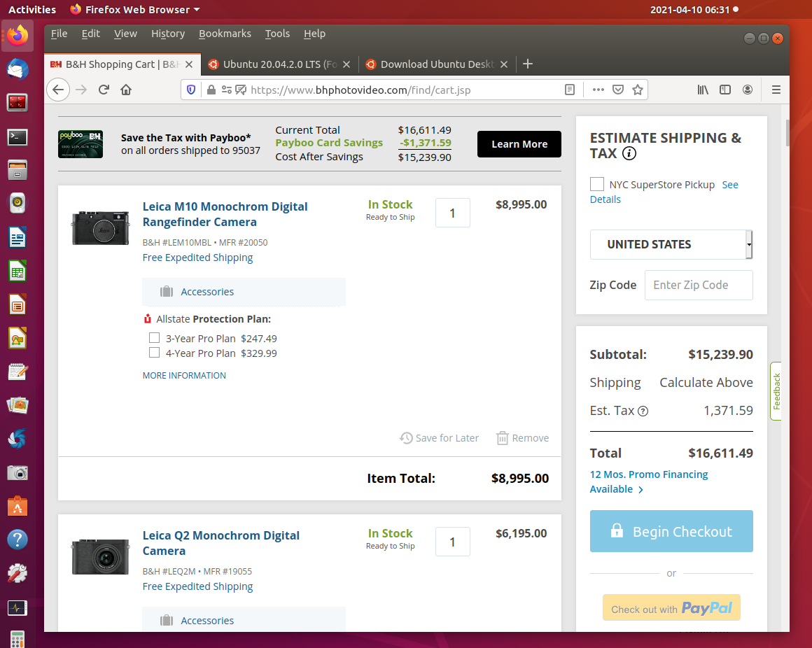
Task: Click the tracking protection shield icon
Action: coord(191,90)
